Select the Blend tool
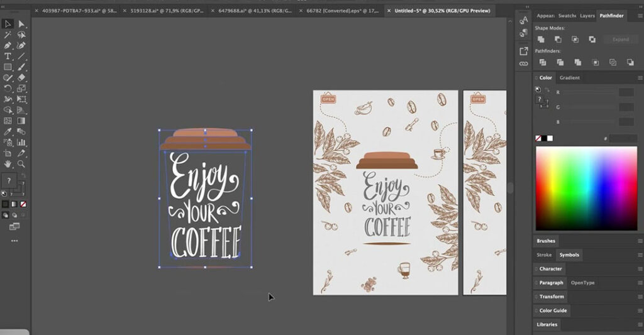The width and height of the screenshot is (644, 335). (x=21, y=131)
